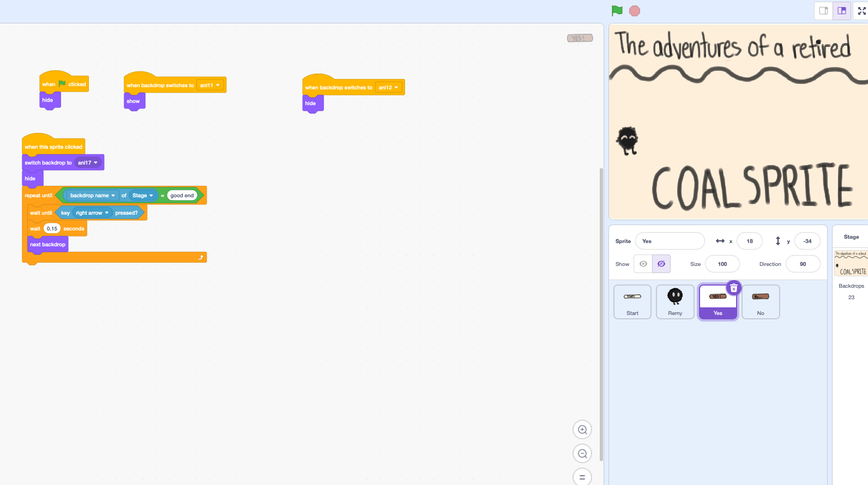Zoom in the code workspace
Image resolution: width=868 pixels, height=485 pixels.
pos(582,429)
